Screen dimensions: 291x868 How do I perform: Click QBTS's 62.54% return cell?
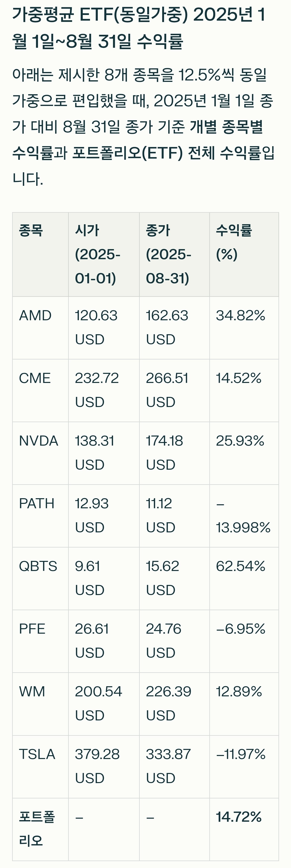click(x=240, y=566)
